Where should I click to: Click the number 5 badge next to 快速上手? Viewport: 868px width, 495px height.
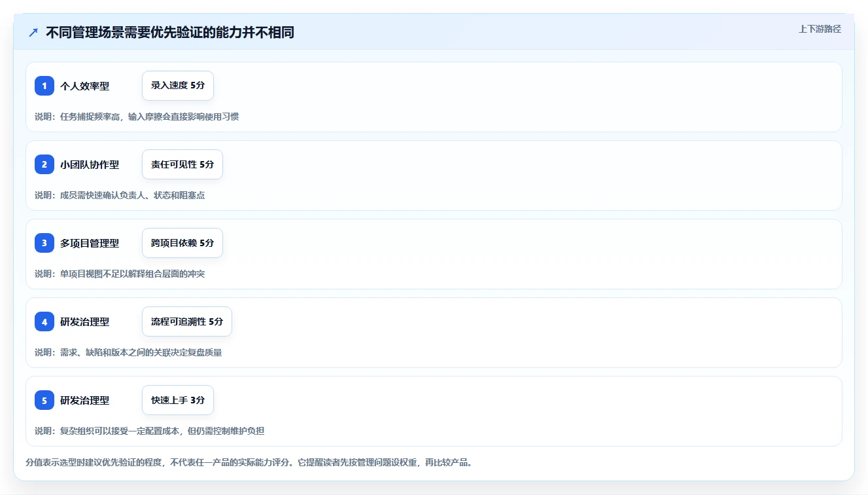[x=44, y=400]
